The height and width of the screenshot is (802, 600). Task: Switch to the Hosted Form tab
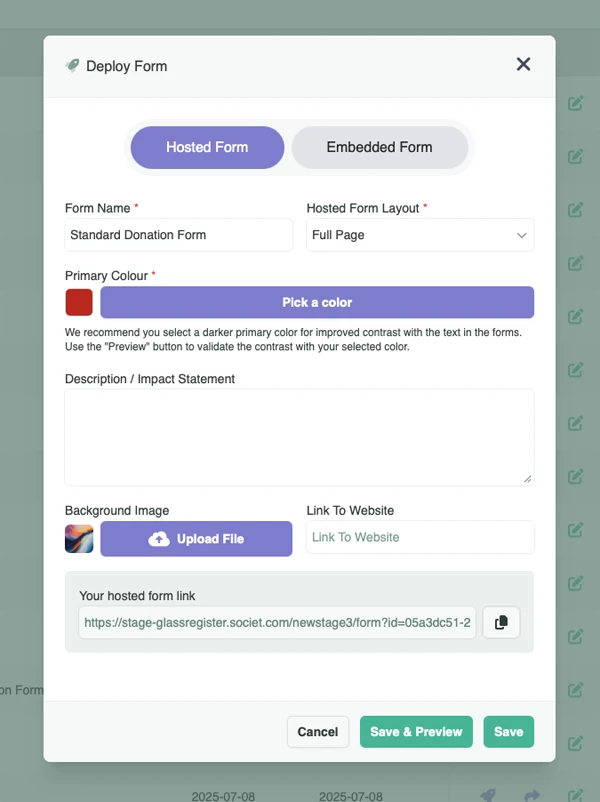point(207,147)
